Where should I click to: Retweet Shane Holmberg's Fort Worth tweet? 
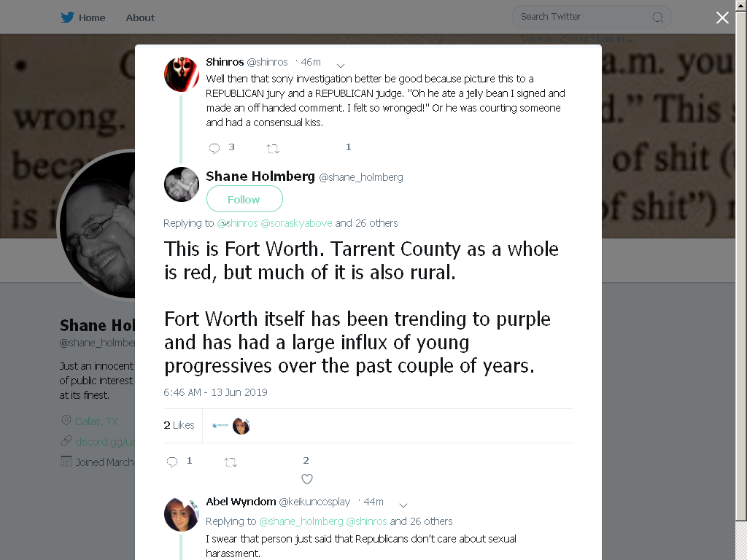pyautogui.click(x=231, y=462)
